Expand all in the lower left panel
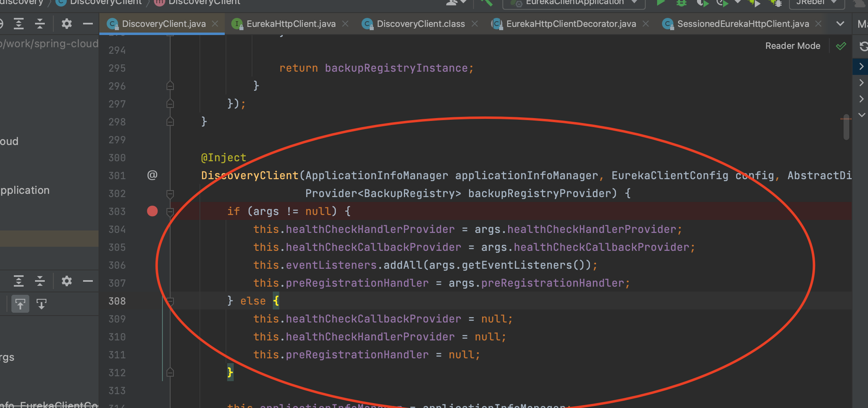 click(19, 281)
